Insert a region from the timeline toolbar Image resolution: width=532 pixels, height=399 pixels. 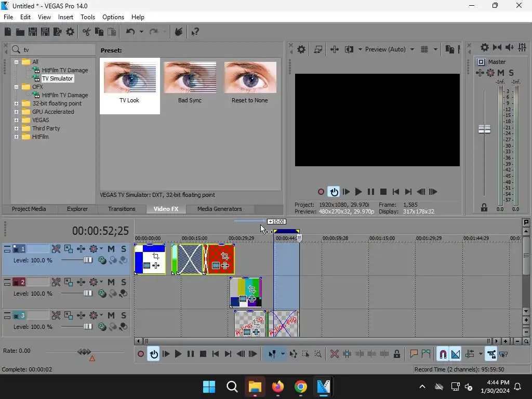click(x=426, y=354)
